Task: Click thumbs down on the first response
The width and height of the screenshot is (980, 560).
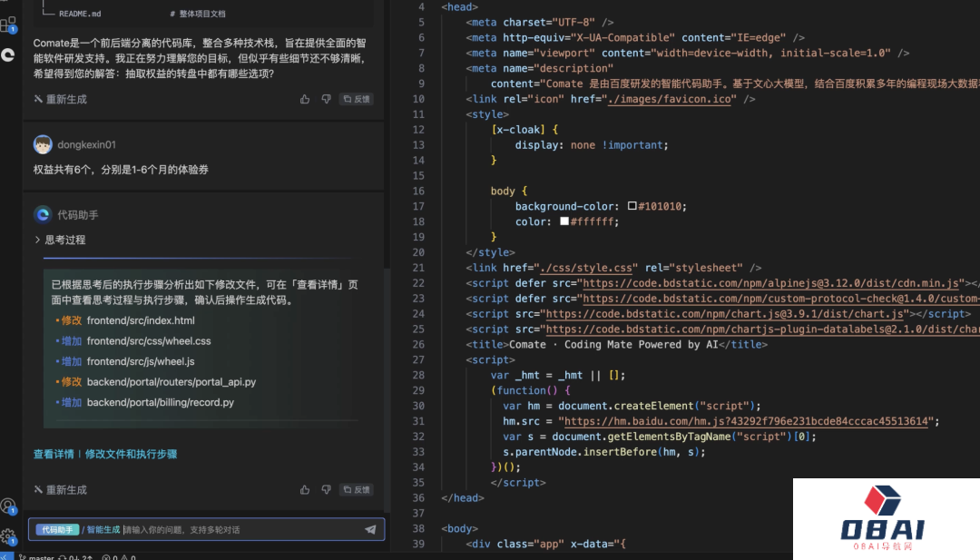Action: tap(326, 99)
